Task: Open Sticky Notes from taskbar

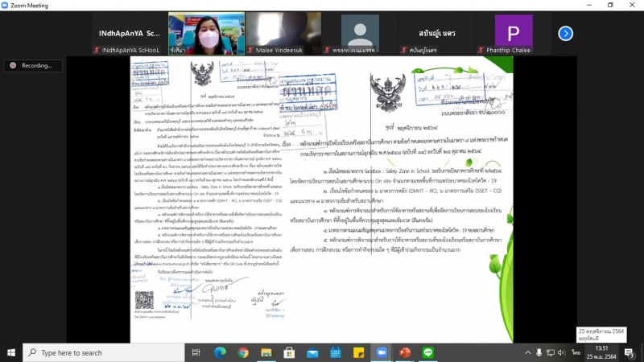Action: pyautogui.click(x=358, y=352)
